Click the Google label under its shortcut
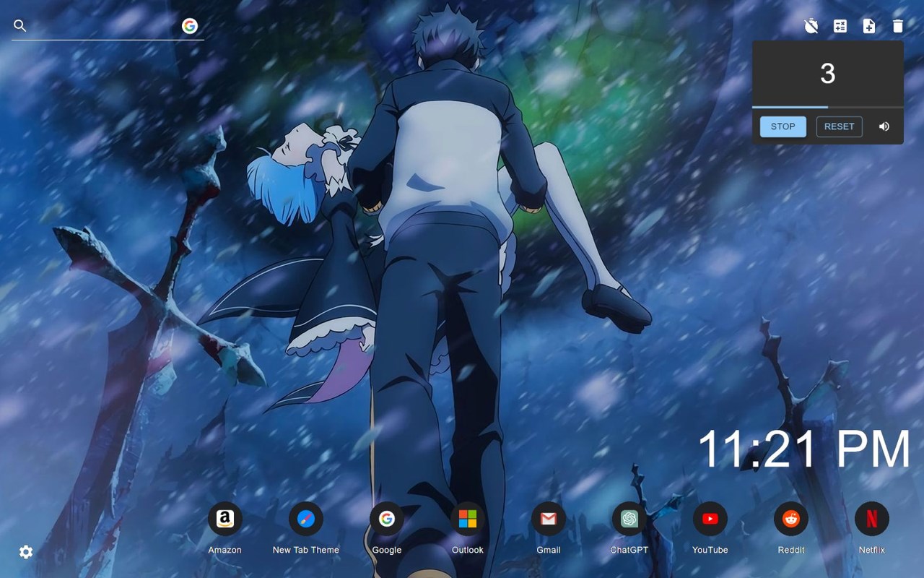 (x=387, y=550)
